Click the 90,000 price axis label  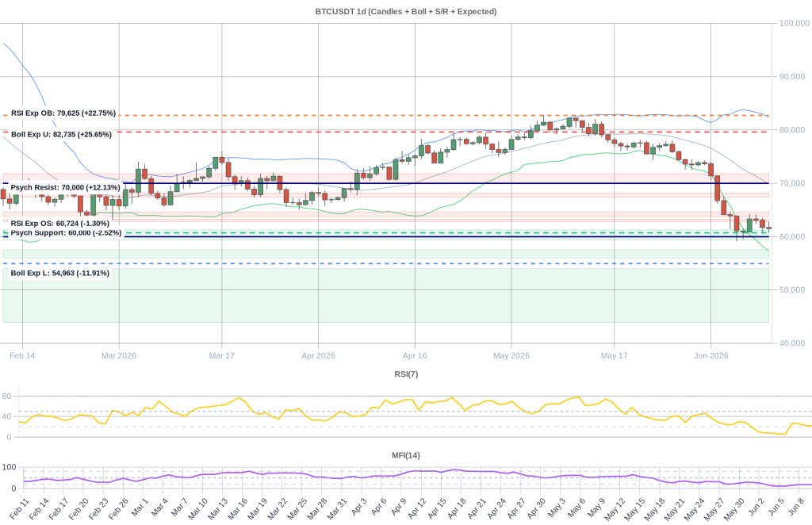tap(792, 77)
